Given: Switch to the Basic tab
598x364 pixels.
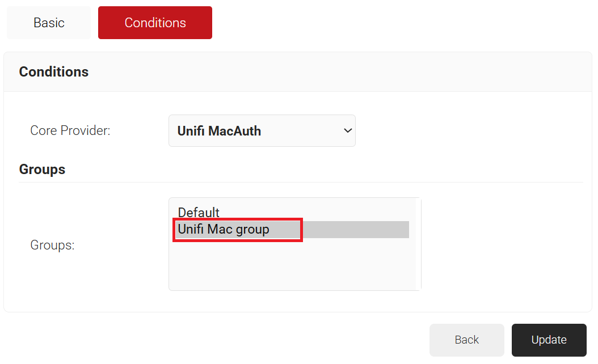Looking at the screenshot, I should pyautogui.click(x=49, y=23).
